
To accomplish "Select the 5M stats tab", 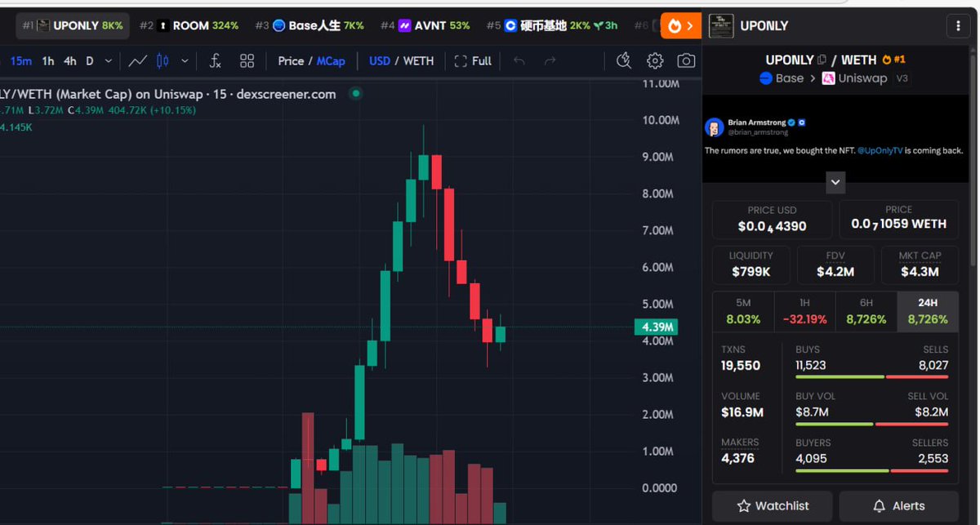I will [x=742, y=311].
